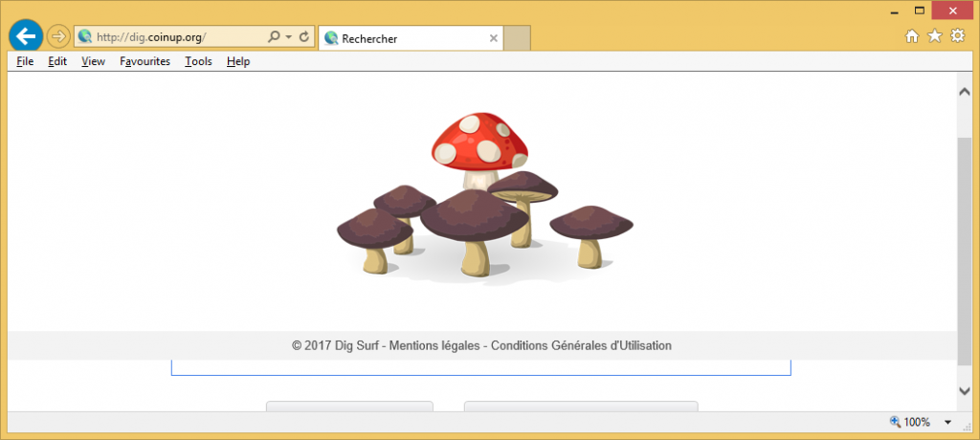The width and height of the screenshot is (980, 440).
Task: Expand the address bar search dropdown arrow
Action: point(287,37)
